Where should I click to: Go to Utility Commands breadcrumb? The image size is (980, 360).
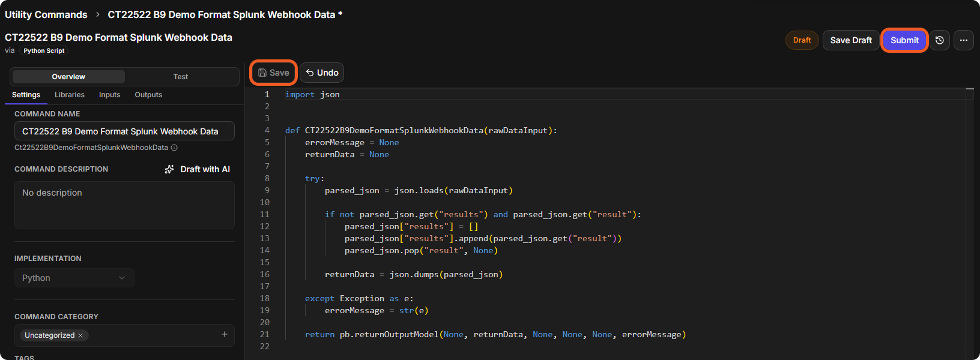click(x=46, y=14)
